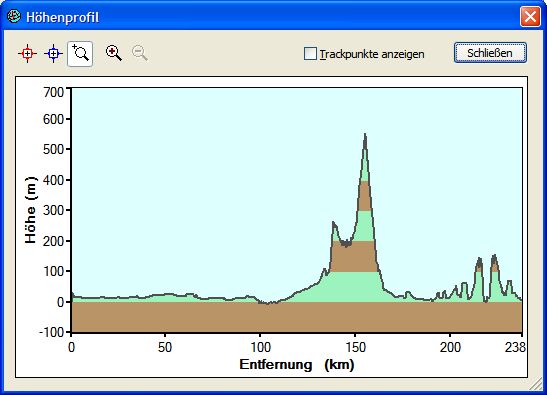Screen dimensions: 547x395
Task: Click the red crosshair marker icon
Action: click(27, 54)
